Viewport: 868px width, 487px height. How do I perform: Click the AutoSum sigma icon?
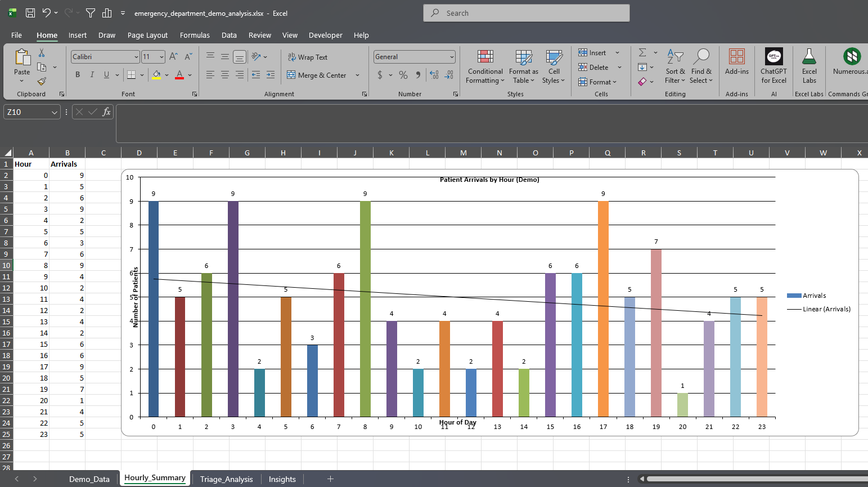pos(642,52)
